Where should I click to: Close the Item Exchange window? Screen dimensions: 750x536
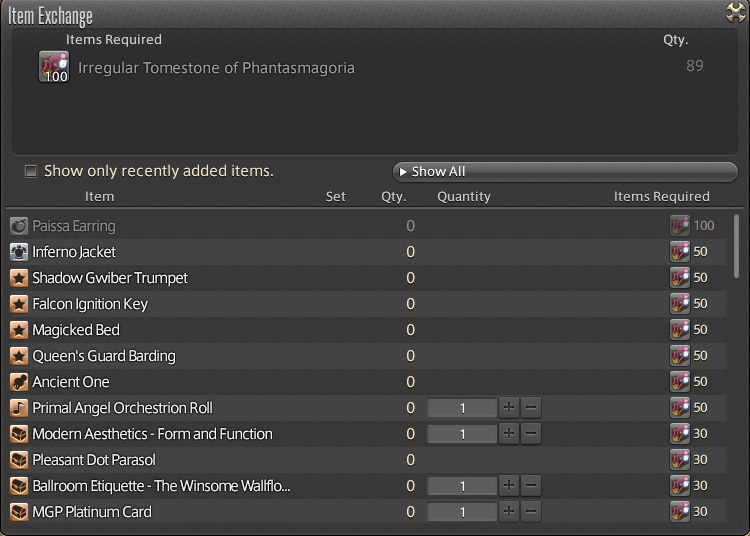pyautogui.click(x=736, y=12)
